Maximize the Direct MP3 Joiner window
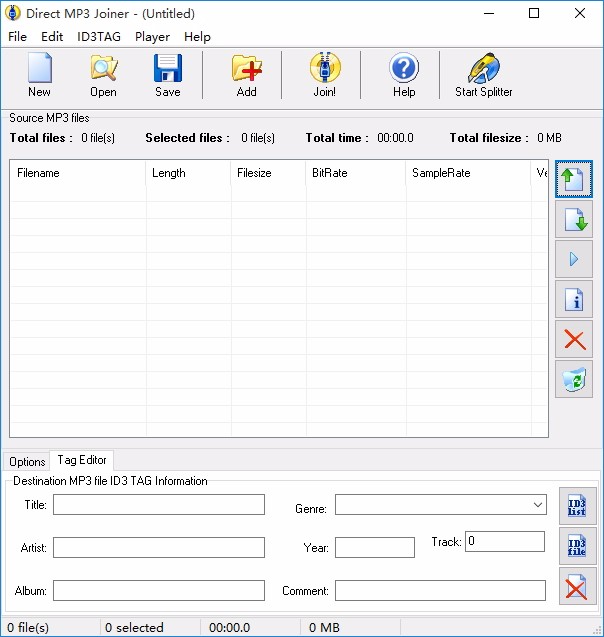This screenshot has height=637, width=604. (x=534, y=13)
